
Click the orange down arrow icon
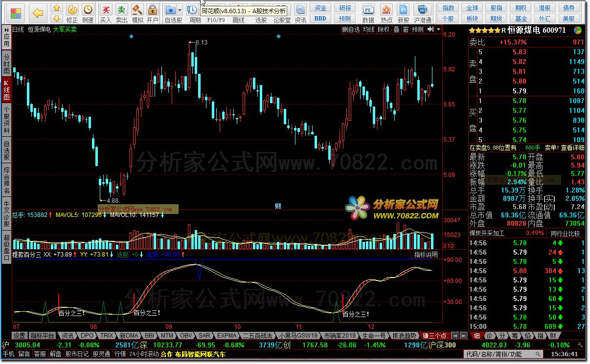(57, 19)
